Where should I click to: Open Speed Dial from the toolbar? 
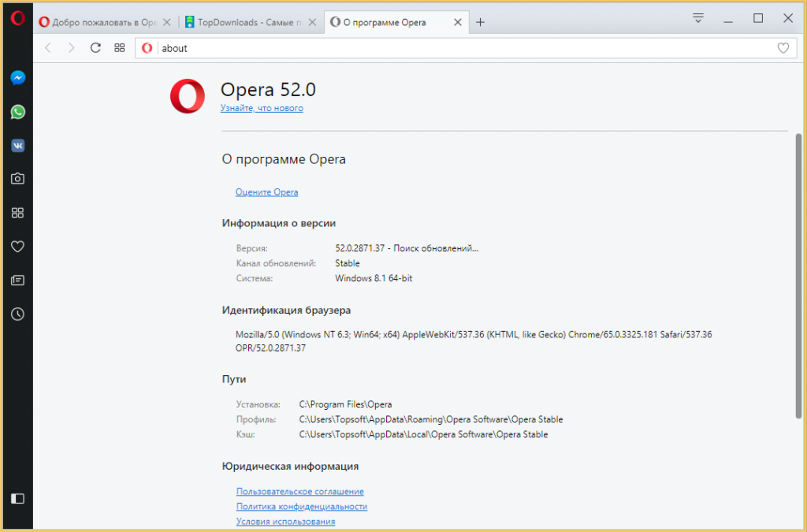point(120,48)
